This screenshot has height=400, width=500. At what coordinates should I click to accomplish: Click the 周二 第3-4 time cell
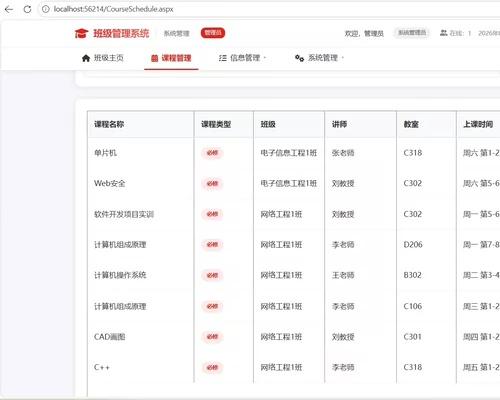[481, 275]
